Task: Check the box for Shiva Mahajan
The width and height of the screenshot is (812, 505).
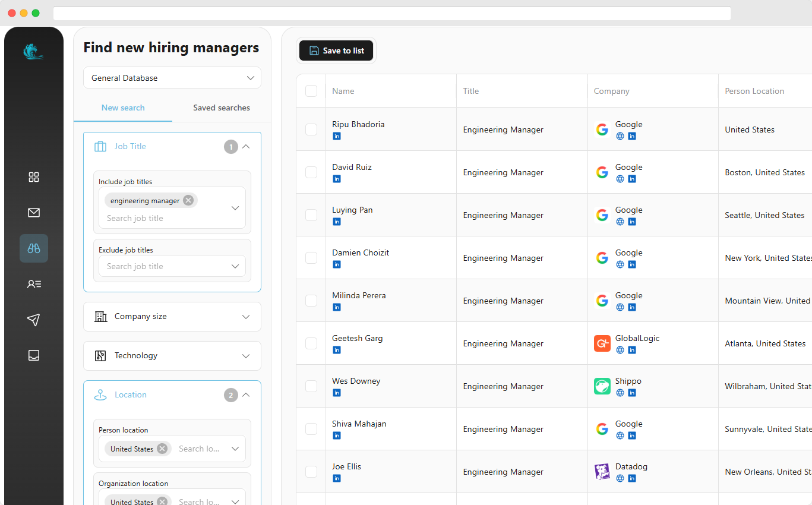Action: (311, 429)
